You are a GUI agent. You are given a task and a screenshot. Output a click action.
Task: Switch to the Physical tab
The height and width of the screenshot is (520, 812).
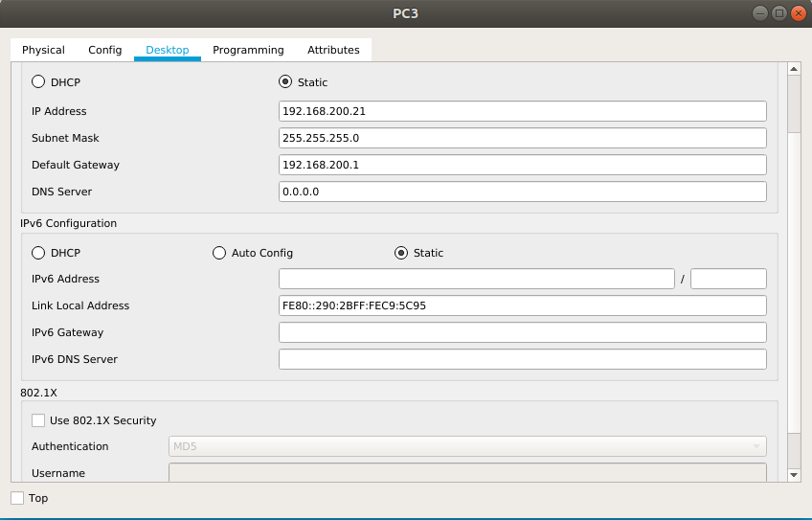[43, 50]
